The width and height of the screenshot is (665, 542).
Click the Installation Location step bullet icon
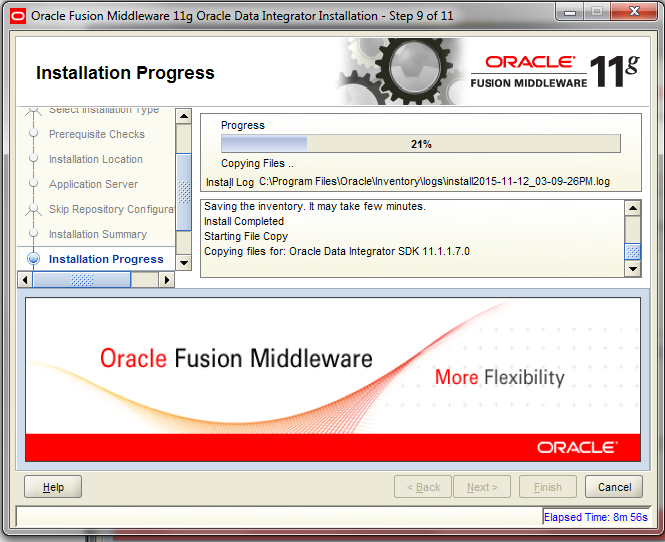coord(34,158)
